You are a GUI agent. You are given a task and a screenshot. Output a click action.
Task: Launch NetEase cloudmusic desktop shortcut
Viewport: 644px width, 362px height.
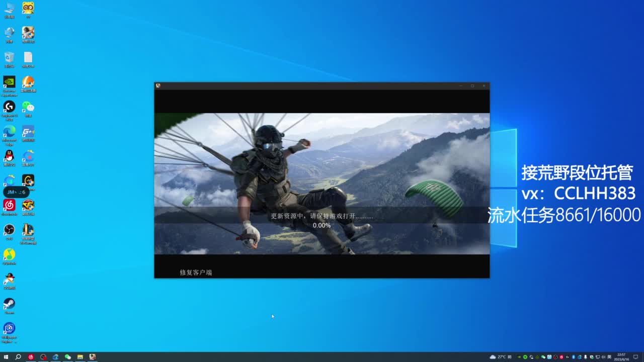pos(9,207)
